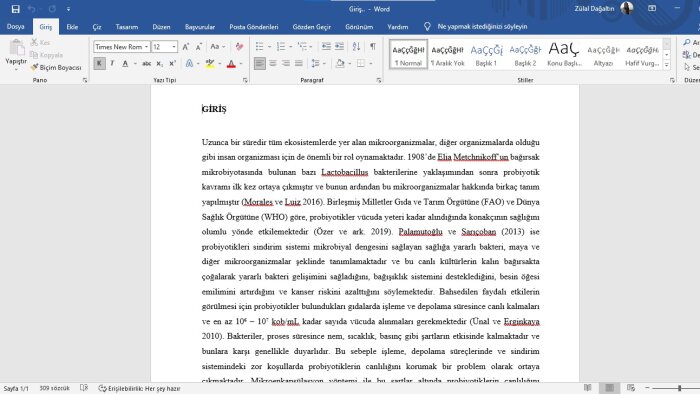Click the '309 sözcük' word count
The height and width of the screenshot is (394, 700).
click(54, 388)
